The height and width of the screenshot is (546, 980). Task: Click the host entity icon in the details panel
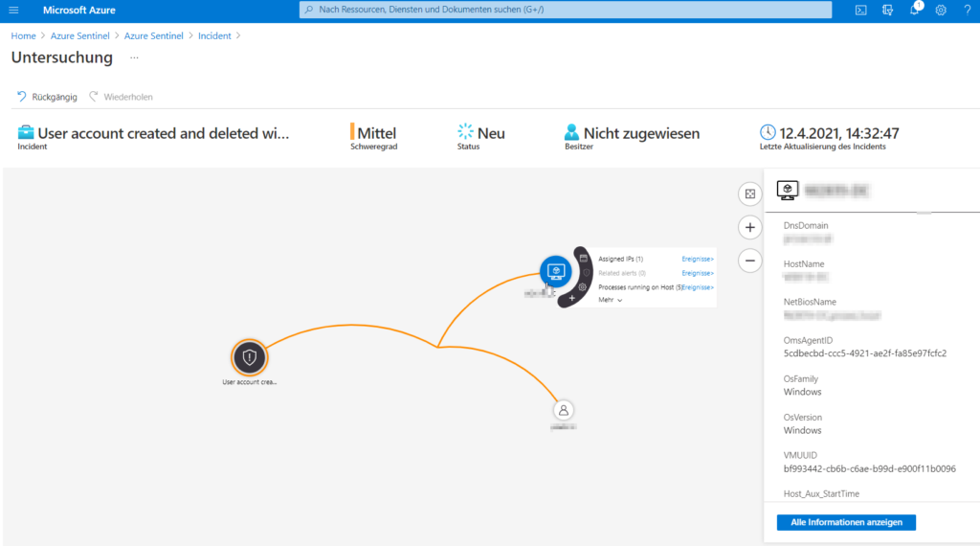tap(788, 190)
